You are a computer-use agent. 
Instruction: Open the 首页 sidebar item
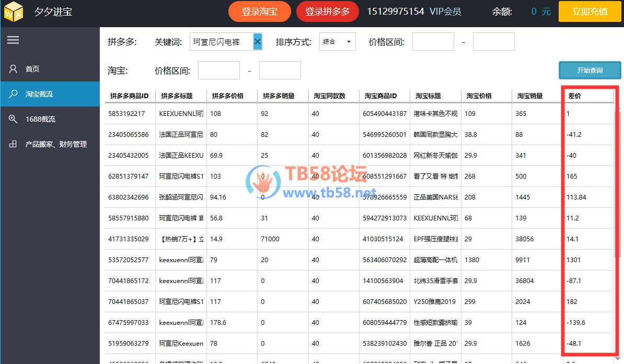pos(50,69)
